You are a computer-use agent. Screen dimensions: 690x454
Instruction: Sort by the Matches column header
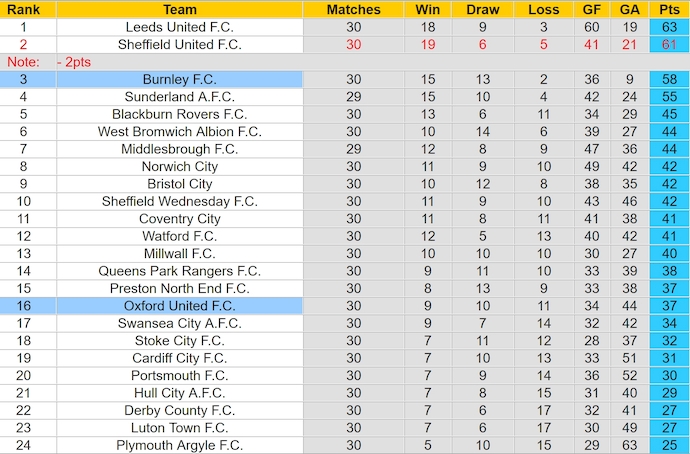point(353,9)
